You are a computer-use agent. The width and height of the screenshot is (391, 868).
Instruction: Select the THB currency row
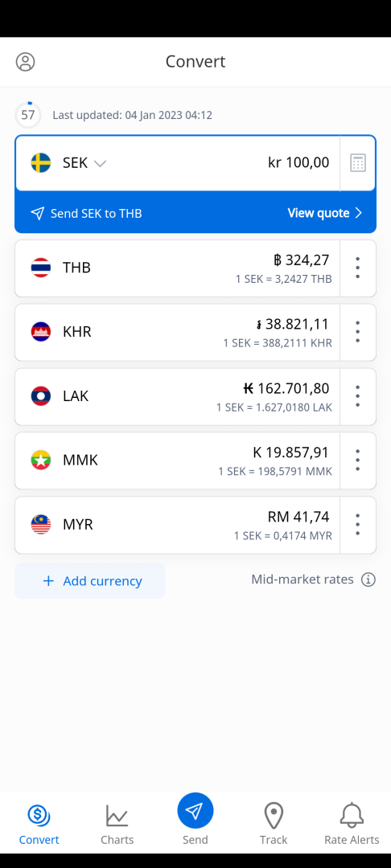click(177, 268)
